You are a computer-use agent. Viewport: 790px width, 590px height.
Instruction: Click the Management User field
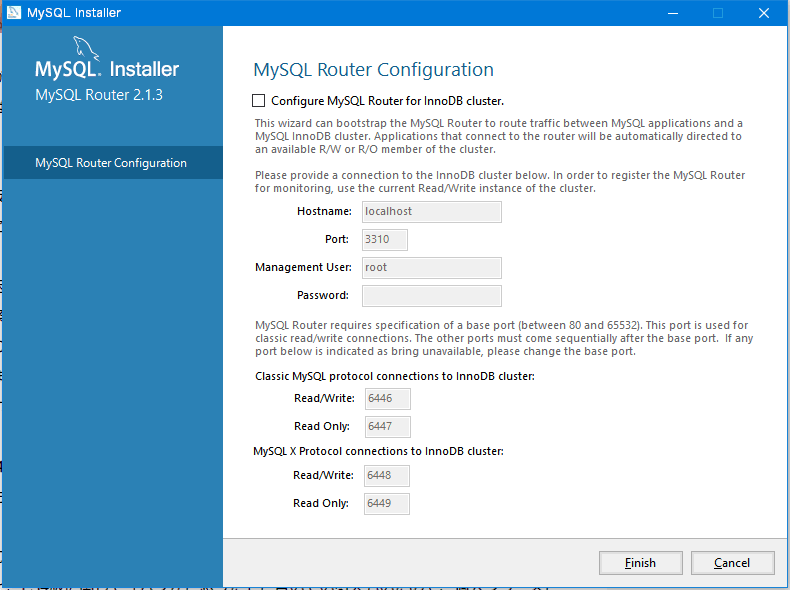[431, 268]
